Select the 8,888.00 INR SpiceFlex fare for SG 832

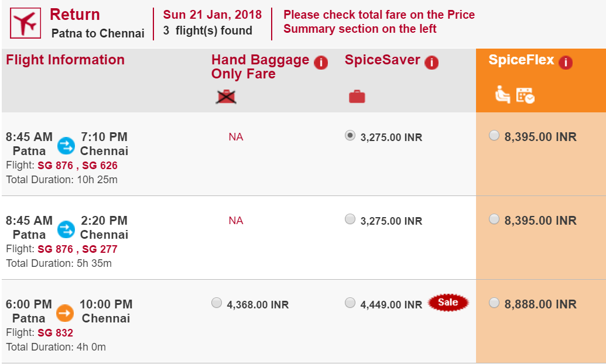coord(494,304)
